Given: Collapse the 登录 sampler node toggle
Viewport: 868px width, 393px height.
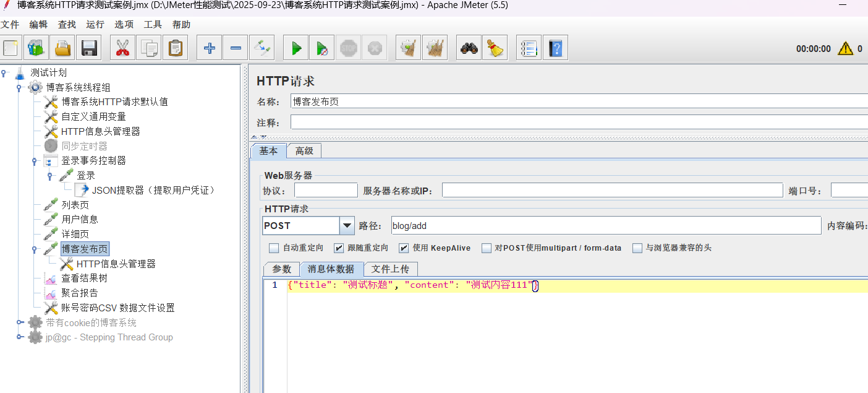Looking at the screenshot, I should coord(50,176).
